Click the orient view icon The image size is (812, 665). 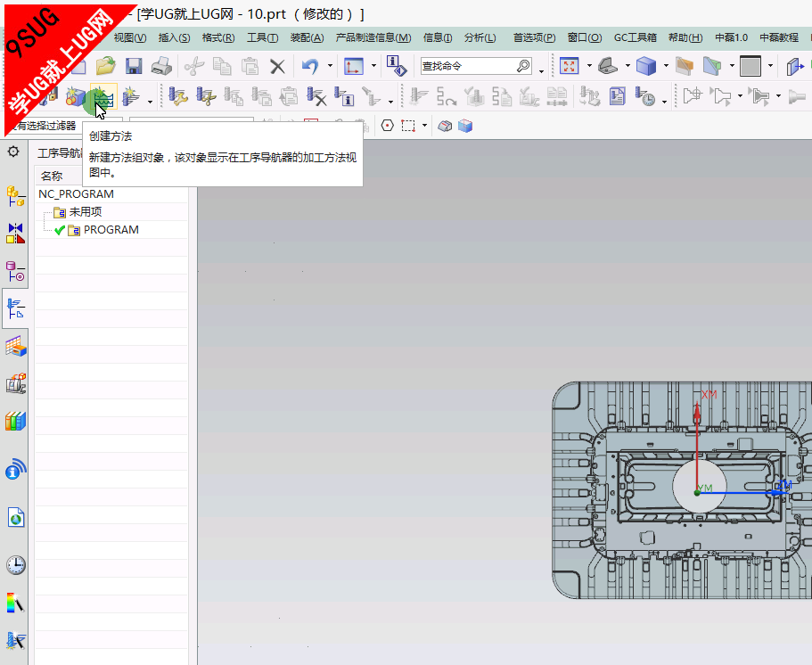coord(608,66)
